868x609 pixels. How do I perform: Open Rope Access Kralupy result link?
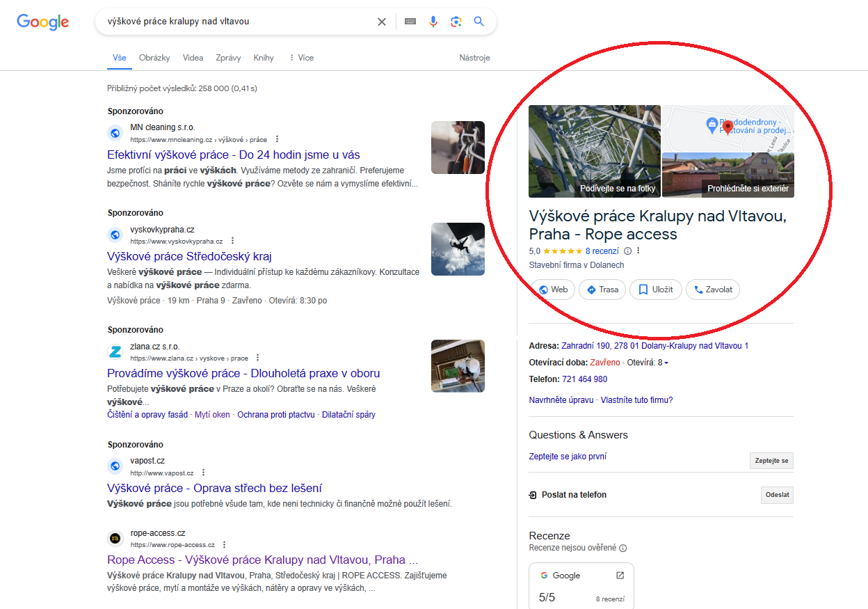[x=262, y=560]
